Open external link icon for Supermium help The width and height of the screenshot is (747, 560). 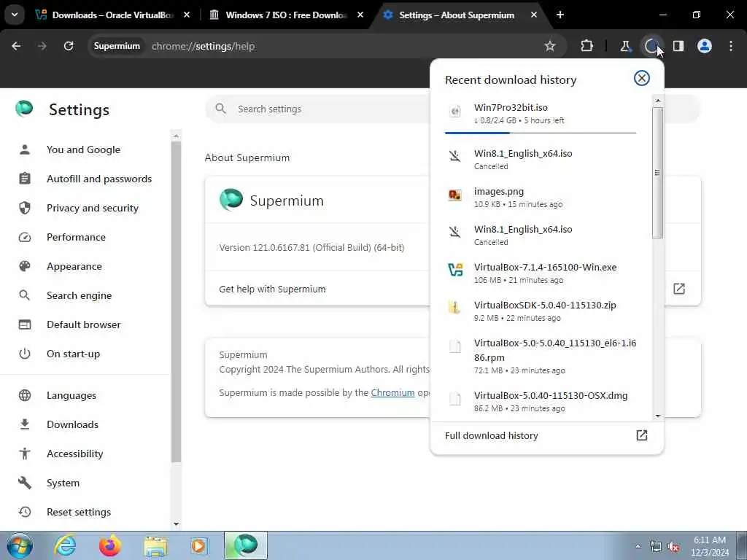pos(679,289)
